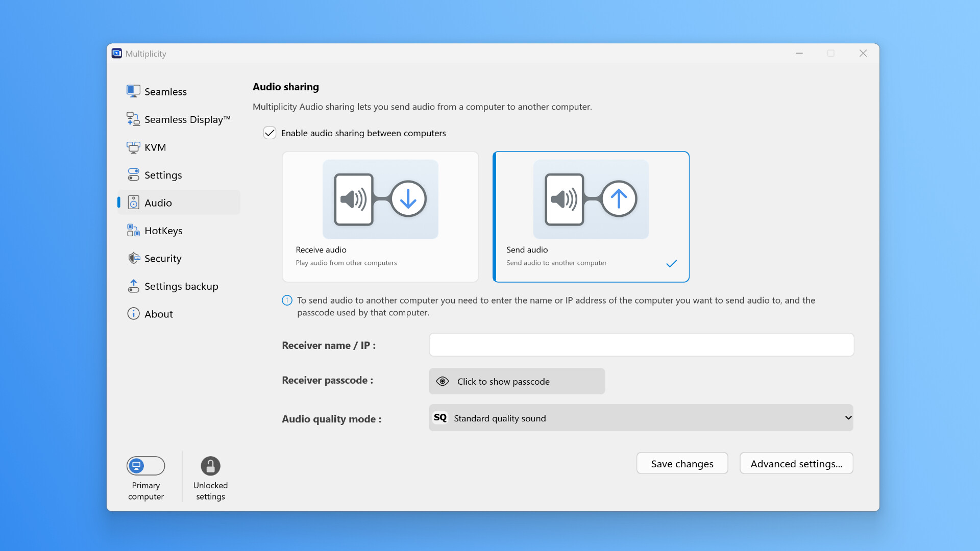Open Settings backup via its upload icon
Image resolution: width=980 pixels, height=551 pixels.
(133, 286)
